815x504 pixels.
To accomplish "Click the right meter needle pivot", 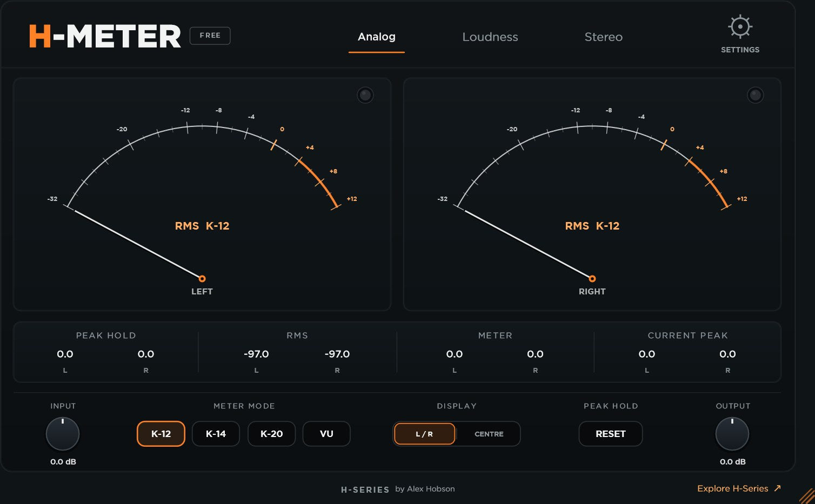I will point(592,279).
